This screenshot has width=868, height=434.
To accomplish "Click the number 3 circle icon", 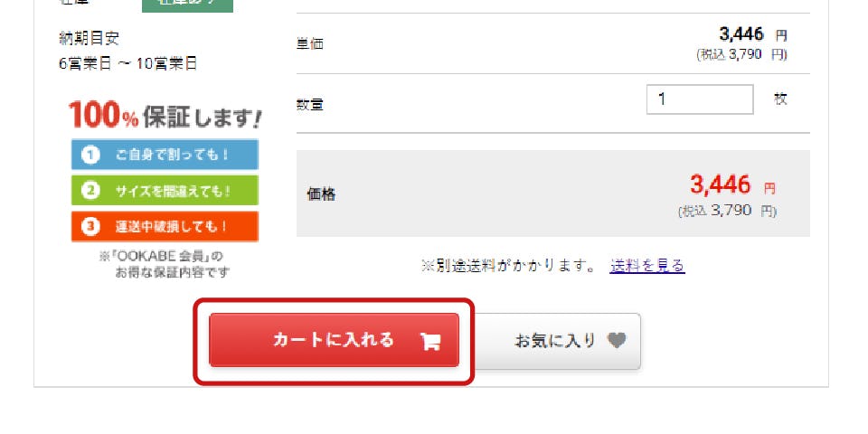I will coord(90,226).
